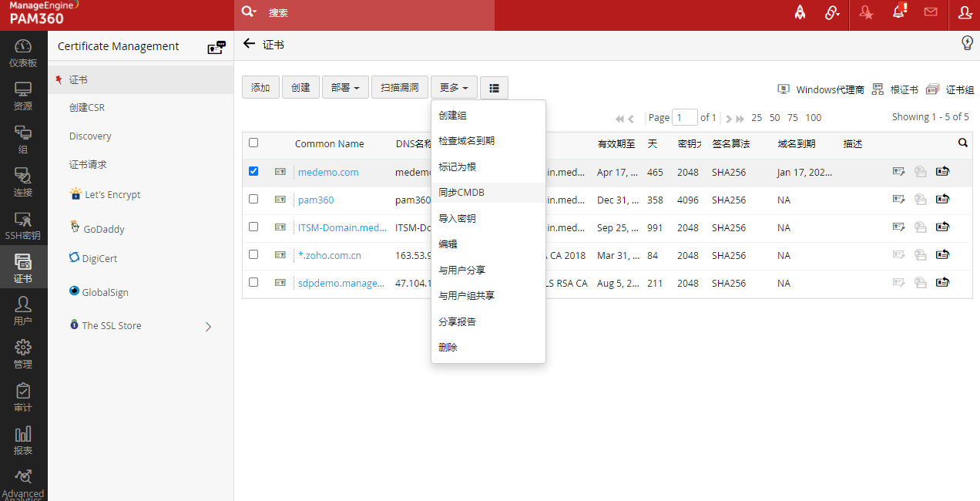
Task: Click the rocket icon in top bar
Action: 800,12
